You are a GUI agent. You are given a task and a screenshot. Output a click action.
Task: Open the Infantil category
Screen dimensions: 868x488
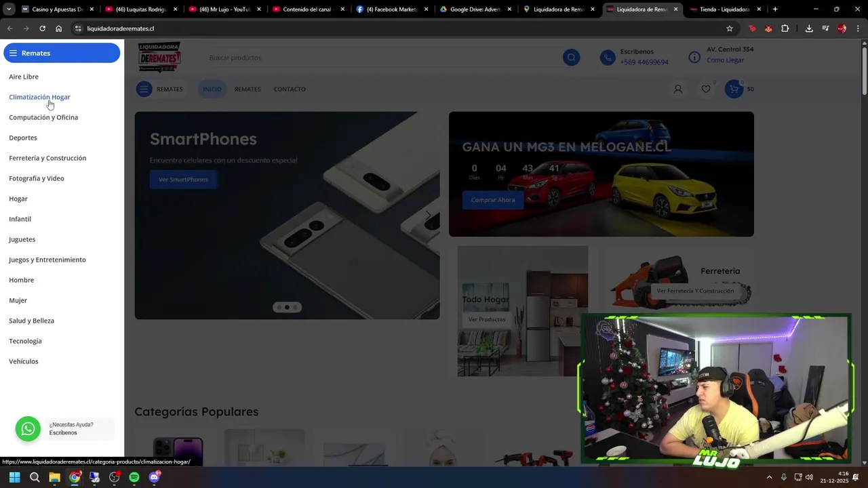(x=20, y=219)
